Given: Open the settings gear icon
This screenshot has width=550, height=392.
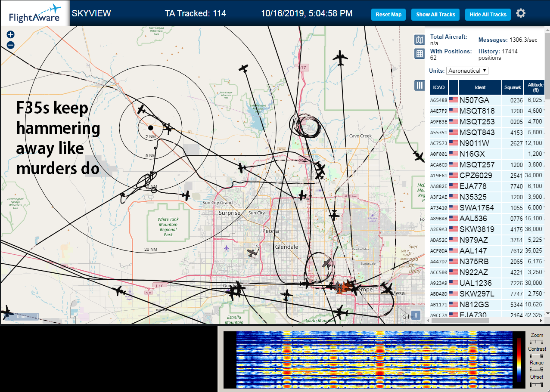Looking at the screenshot, I should click(x=521, y=13).
